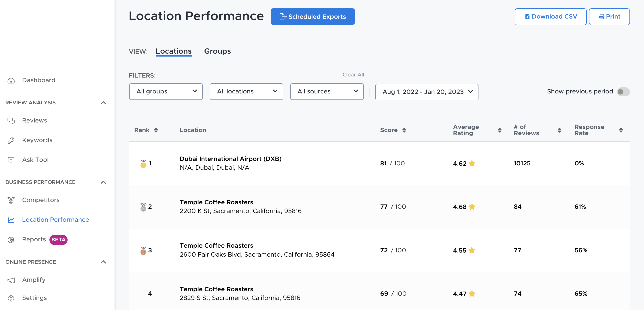Screen dimensions: 644x310
Task: Click the Amplify megaphone icon
Action: click(11, 280)
